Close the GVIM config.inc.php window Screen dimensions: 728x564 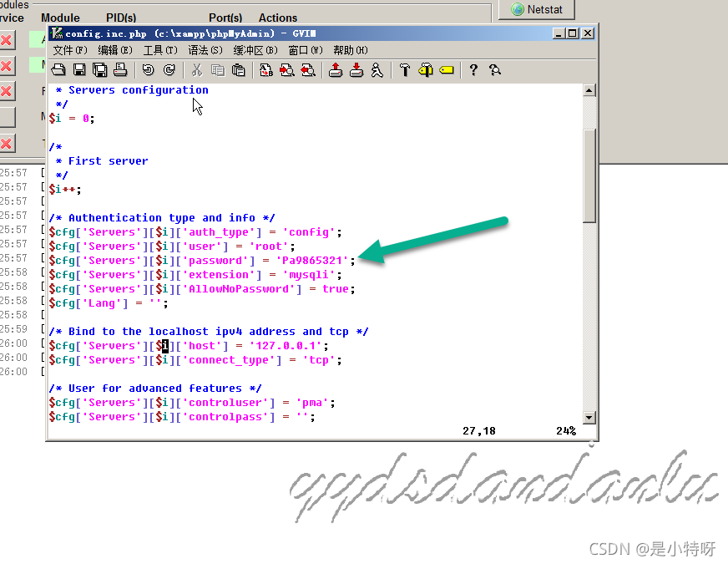tap(588, 33)
